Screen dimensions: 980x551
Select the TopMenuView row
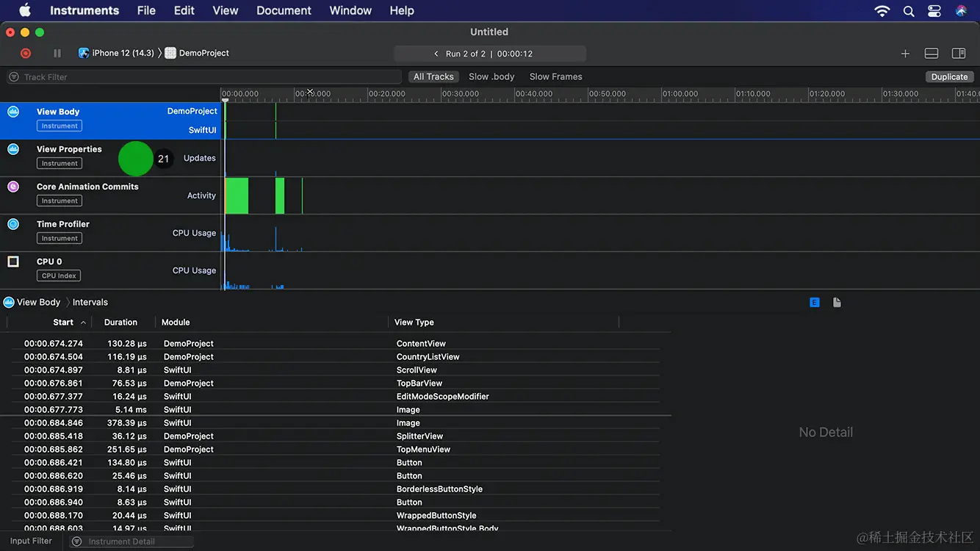coord(335,449)
